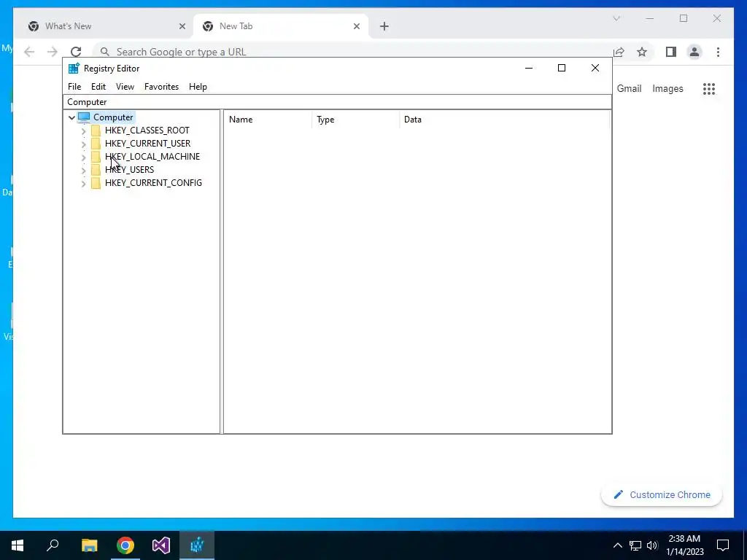Select the HKEY_USERS tree label
The width and height of the screenshot is (747, 560).
pyautogui.click(x=130, y=169)
